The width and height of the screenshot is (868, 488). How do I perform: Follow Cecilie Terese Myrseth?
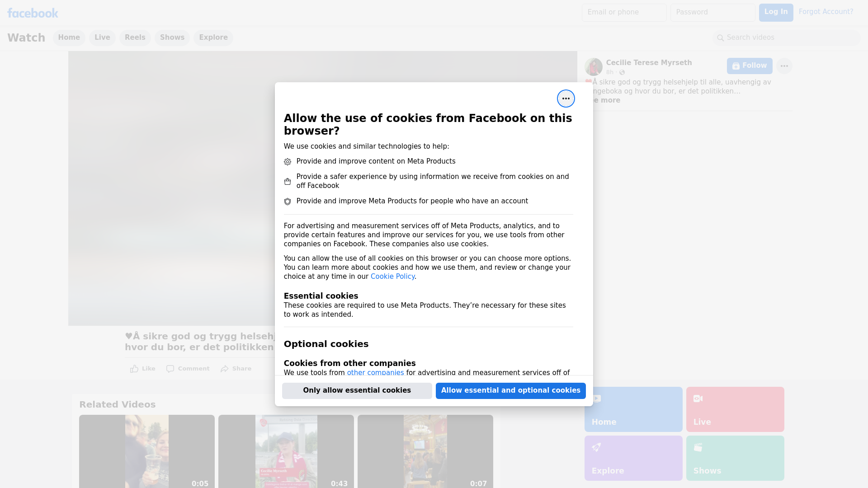coord(750,66)
